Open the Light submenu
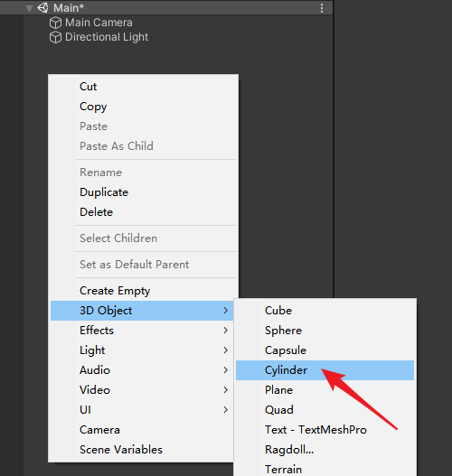The image size is (452, 476). click(142, 350)
